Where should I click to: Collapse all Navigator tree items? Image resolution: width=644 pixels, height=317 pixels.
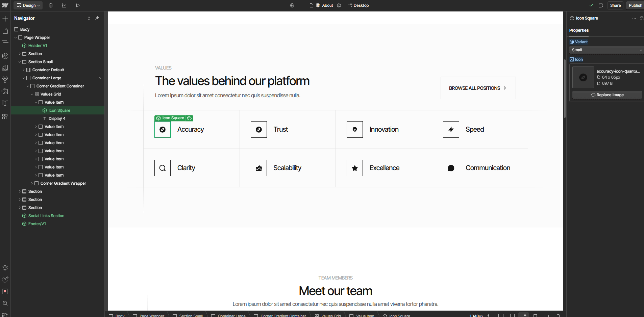click(x=89, y=18)
